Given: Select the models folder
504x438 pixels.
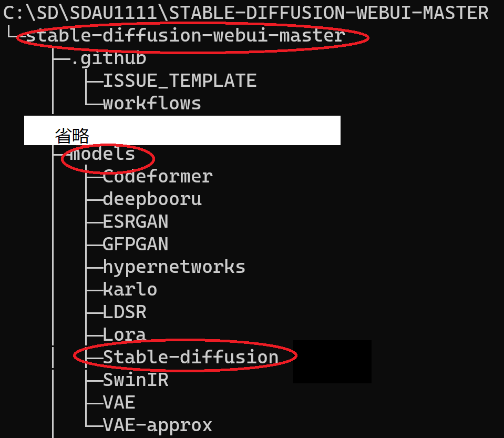Looking at the screenshot, I should pyautogui.click(x=102, y=154).
